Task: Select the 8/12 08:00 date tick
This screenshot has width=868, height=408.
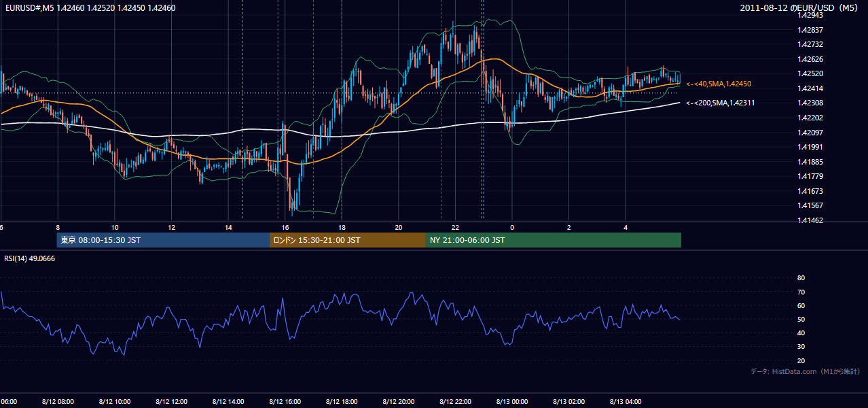Action: coord(58,402)
